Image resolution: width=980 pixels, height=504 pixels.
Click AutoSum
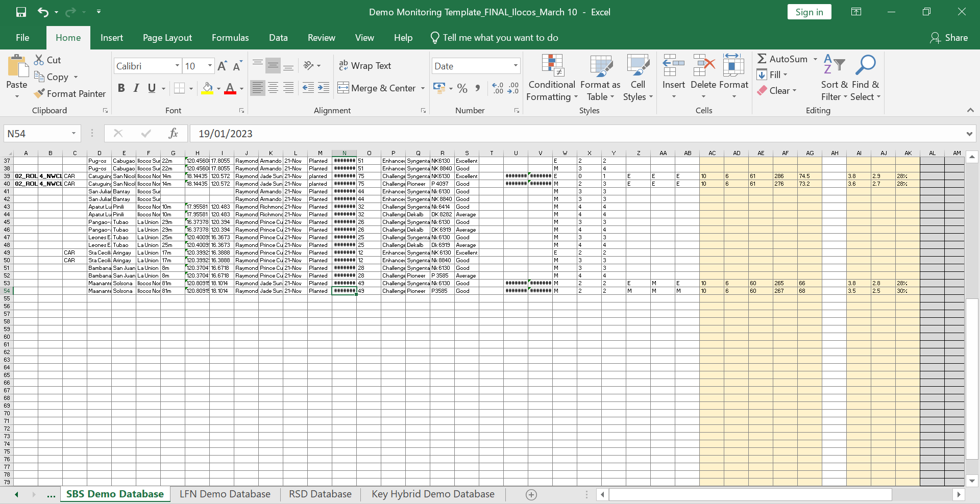(x=782, y=59)
